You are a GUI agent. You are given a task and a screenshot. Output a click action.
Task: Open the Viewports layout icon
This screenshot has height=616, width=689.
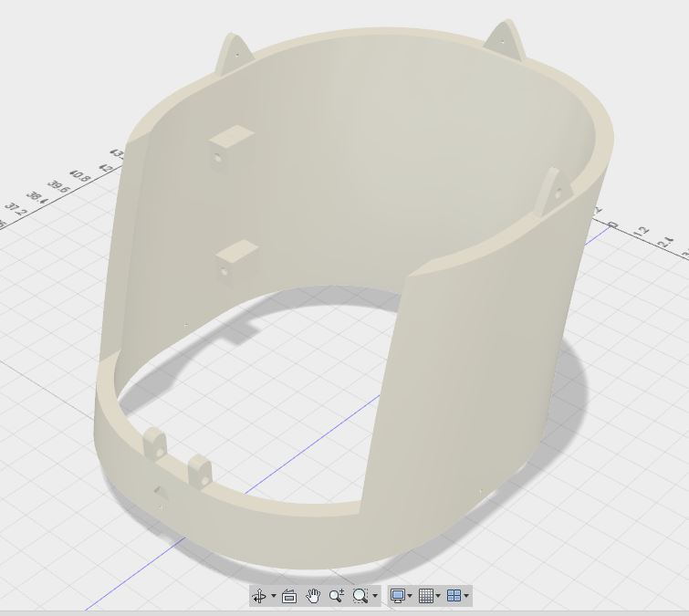[454, 596]
